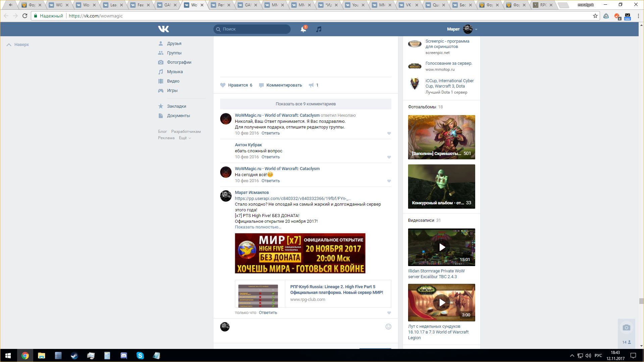Open the camera icon at bottom right

(x=626, y=327)
